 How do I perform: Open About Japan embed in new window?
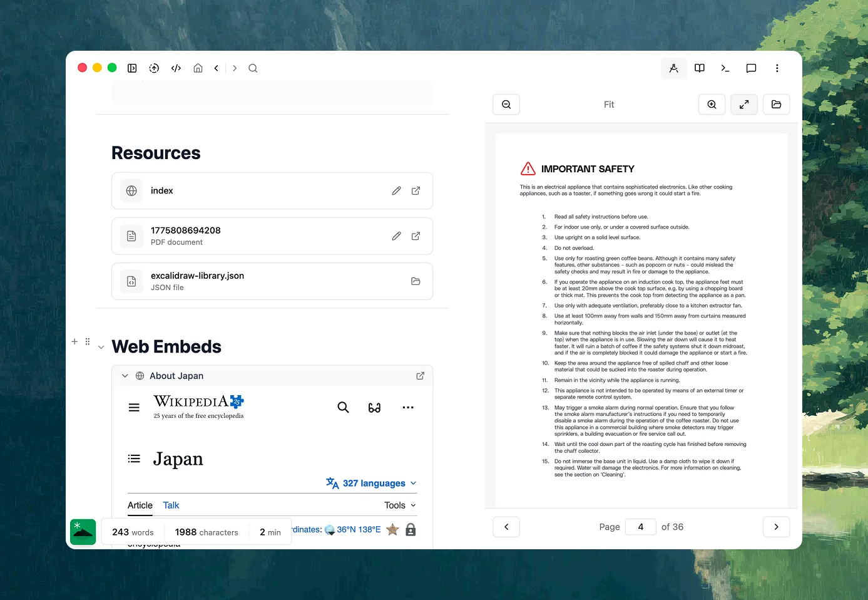[x=420, y=376]
